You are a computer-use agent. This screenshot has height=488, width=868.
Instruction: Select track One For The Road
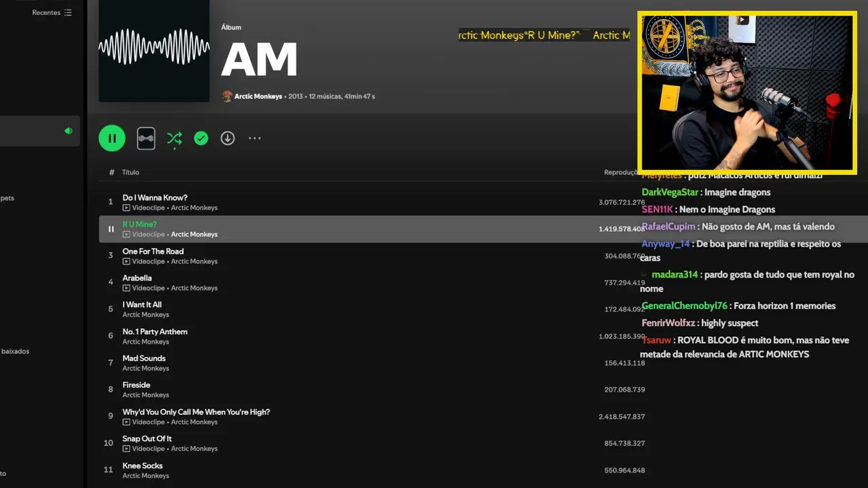(x=153, y=251)
